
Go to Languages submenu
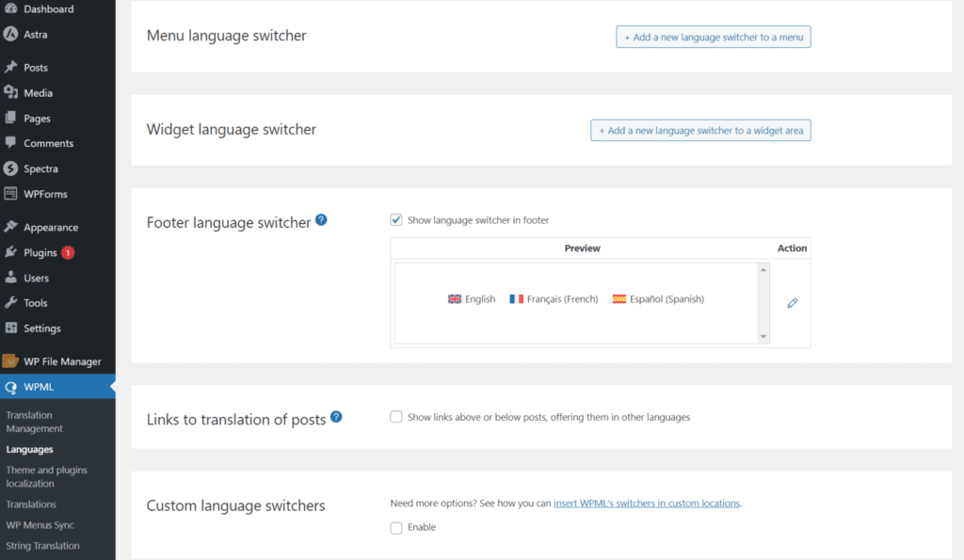tap(29, 449)
